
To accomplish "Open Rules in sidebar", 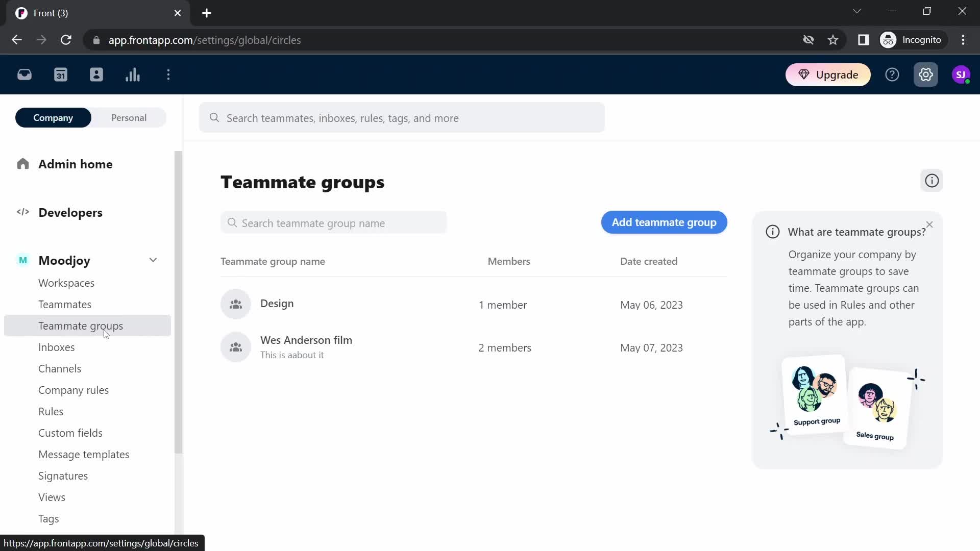I will point(51,412).
